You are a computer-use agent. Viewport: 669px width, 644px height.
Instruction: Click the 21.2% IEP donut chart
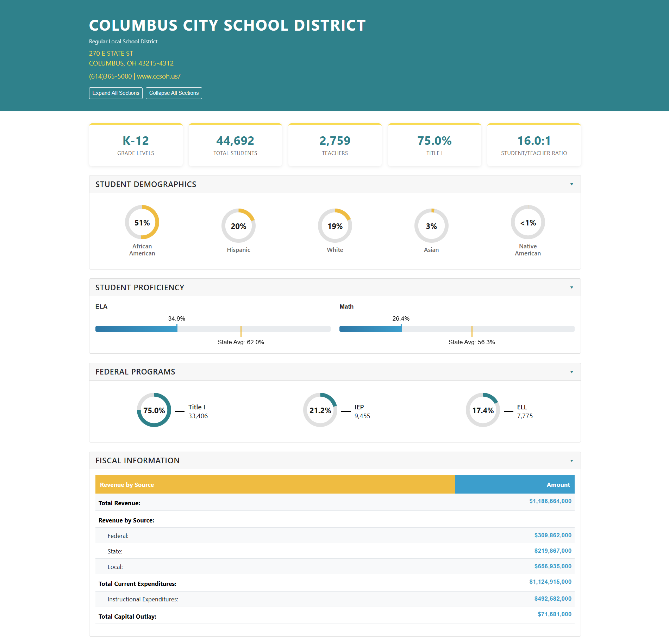click(x=320, y=410)
